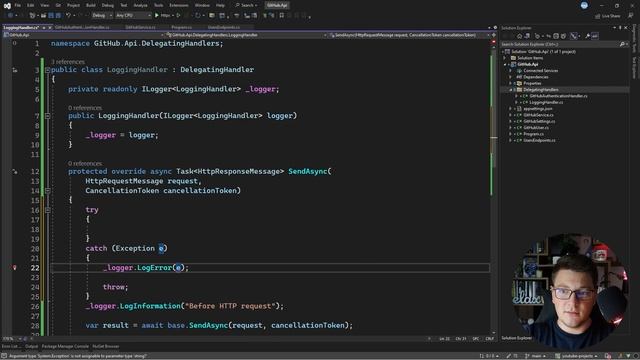
Task: Select appsettings.json in Solution Explorer
Action: point(538,109)
